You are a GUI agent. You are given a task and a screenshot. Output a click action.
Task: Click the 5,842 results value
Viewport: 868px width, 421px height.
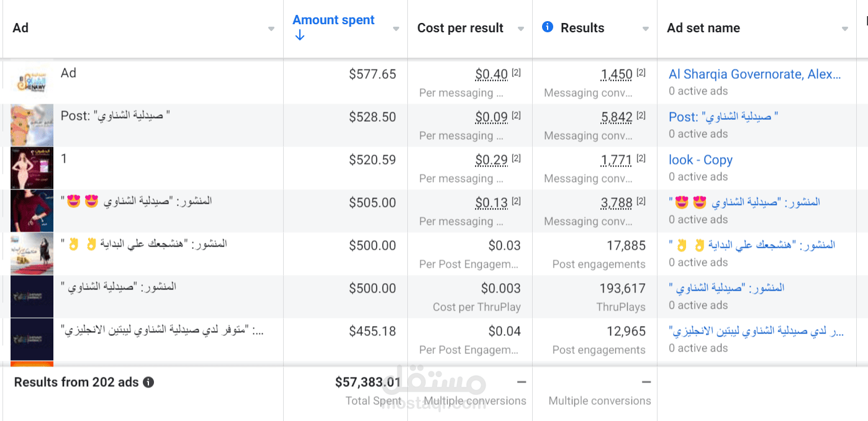tap(617, 117)
